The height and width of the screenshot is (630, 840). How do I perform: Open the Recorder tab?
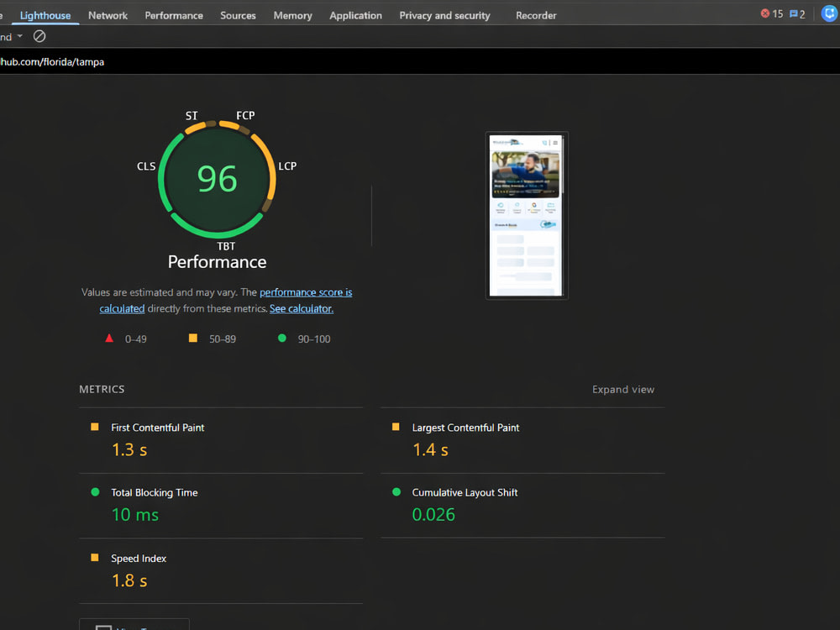tap(536, 15)
